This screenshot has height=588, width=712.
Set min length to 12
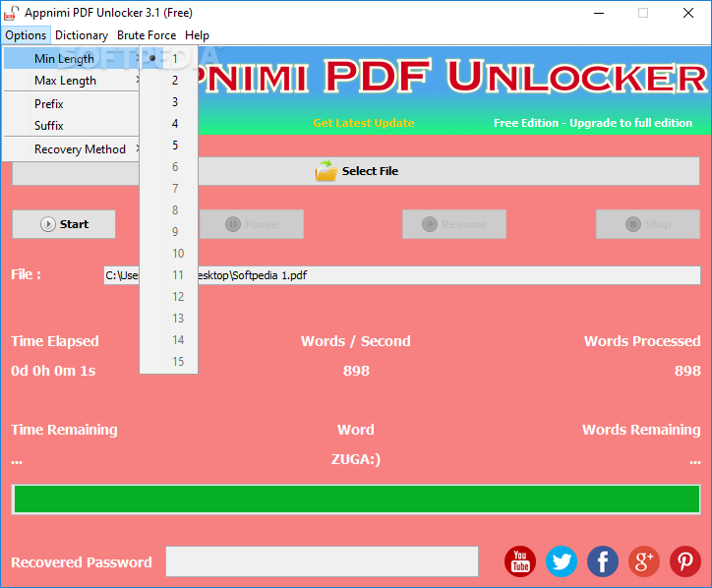[x=169, y=297]
